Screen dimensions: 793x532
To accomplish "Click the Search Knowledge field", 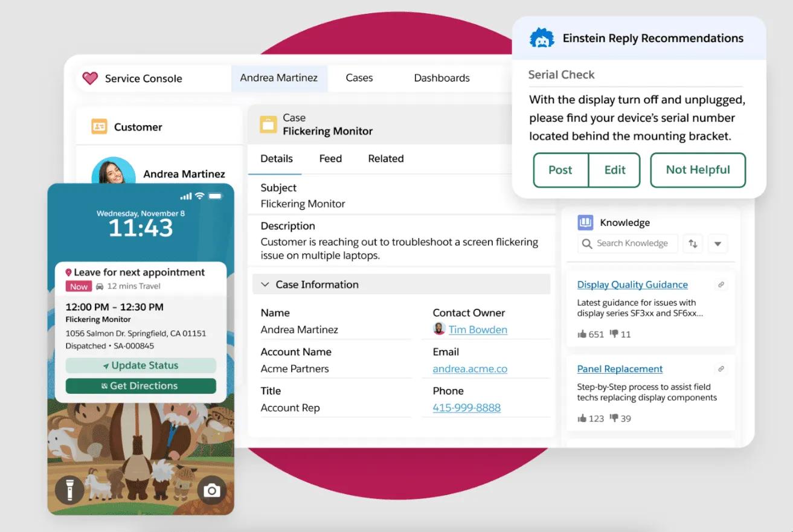I will coord(628,243).
